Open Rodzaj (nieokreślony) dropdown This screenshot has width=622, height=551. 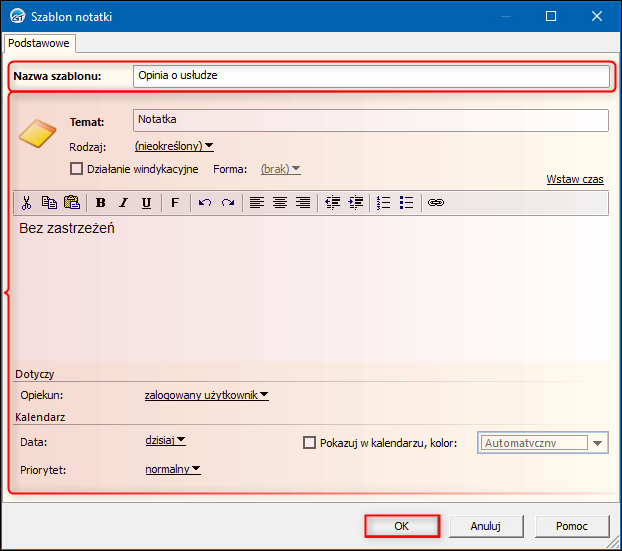[x=174, y=146]
